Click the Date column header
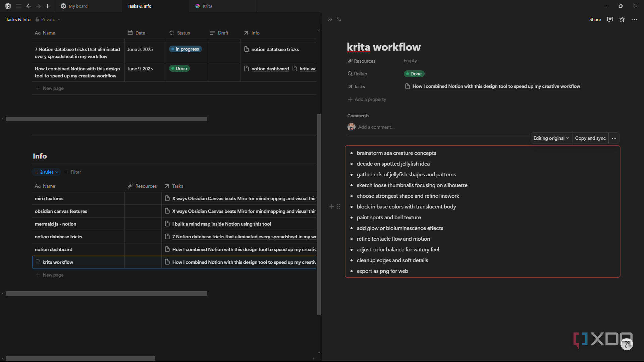Image resolution: width=644 pixels, height=362 pixels. pos(137,33)
